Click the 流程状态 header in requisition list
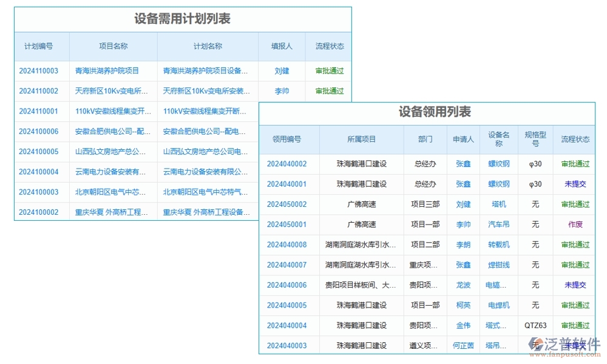 click(574, 139)
